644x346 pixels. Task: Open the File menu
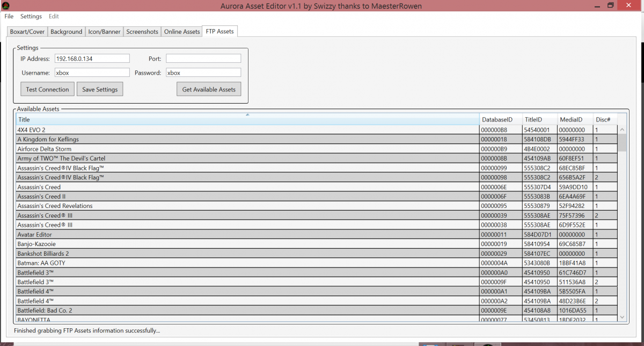pos(9,17)
